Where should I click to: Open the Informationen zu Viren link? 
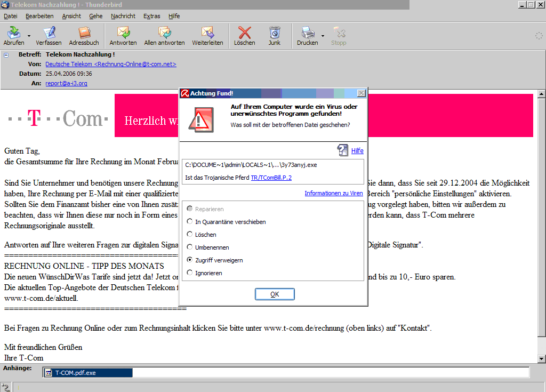[x=334, y=193]
